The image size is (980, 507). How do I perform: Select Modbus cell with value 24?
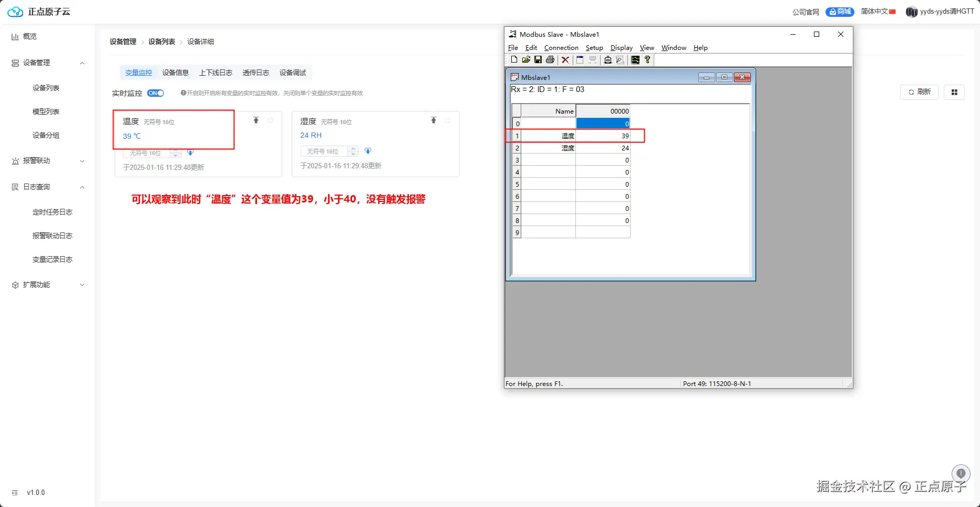pyautogui.click(x=603, y=148)
